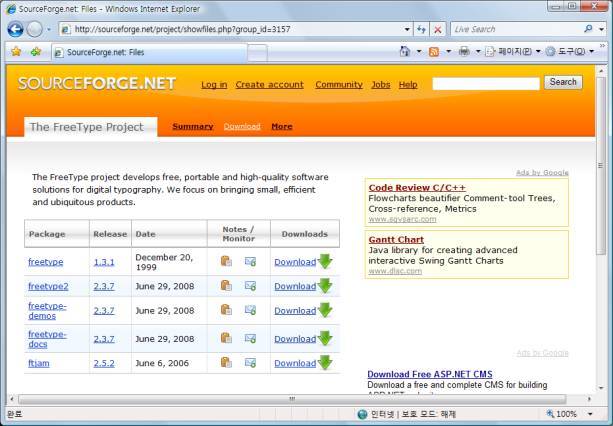Open the Gantt Chart ad link
The width and height of the screenshot is (613, 426).
396,240
